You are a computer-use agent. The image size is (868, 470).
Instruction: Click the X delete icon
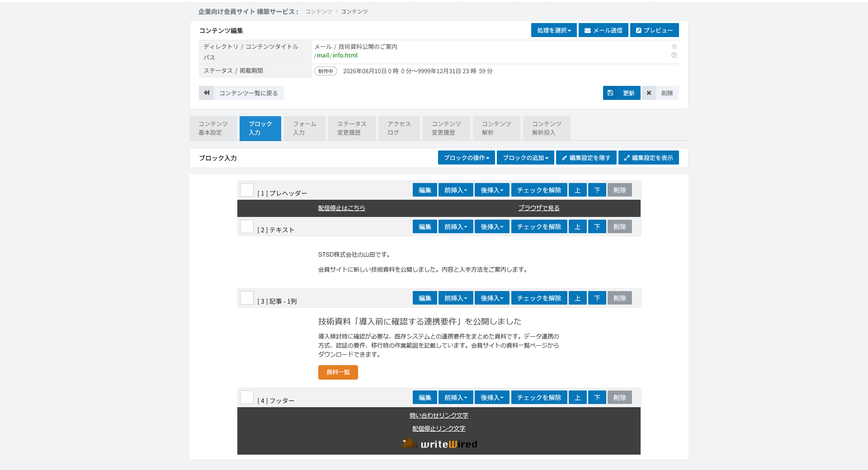point(649,93)
